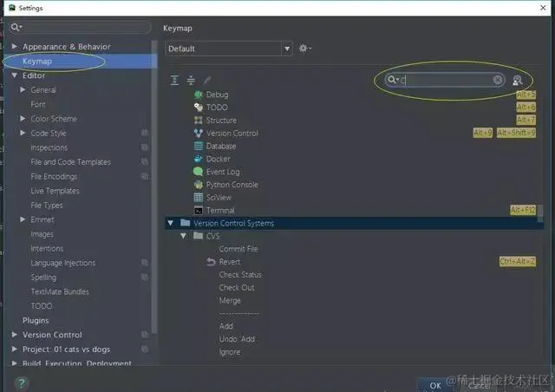Viewport: 555px width, 392px height.
Task: Open File and Code Templates page
Action: click(x=70, y=162)
